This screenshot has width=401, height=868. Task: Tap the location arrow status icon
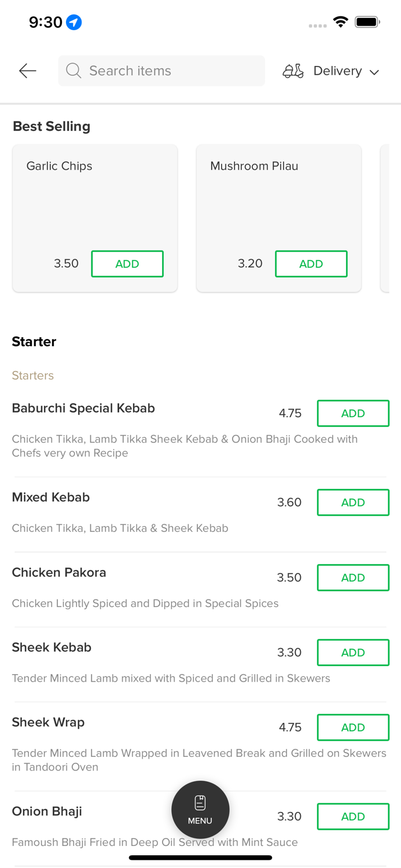coord(74,22)
